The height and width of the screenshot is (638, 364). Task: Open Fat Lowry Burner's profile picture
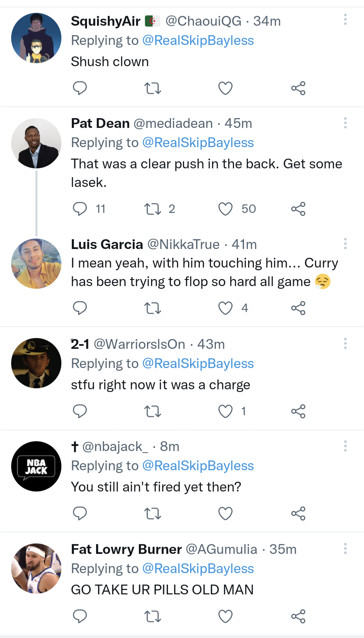pyautogui.click(x=36, y=568)
